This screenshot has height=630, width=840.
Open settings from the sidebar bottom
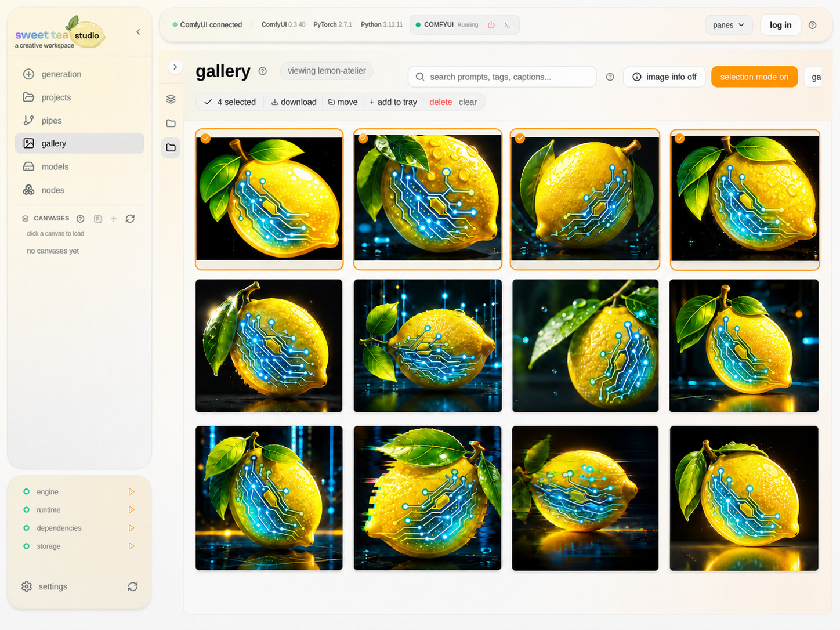pyautogui.click(x=45, y=586)
